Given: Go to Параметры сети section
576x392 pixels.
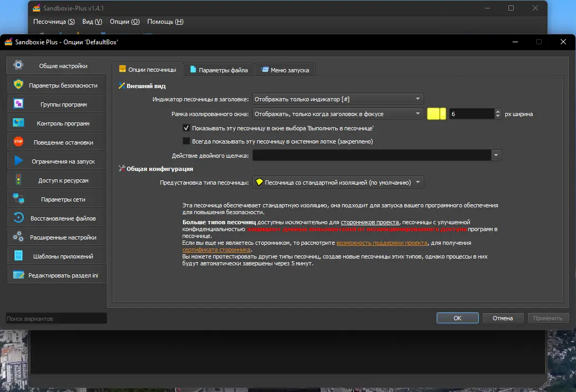Looking at the screenshot, I should tap(57, 199).
